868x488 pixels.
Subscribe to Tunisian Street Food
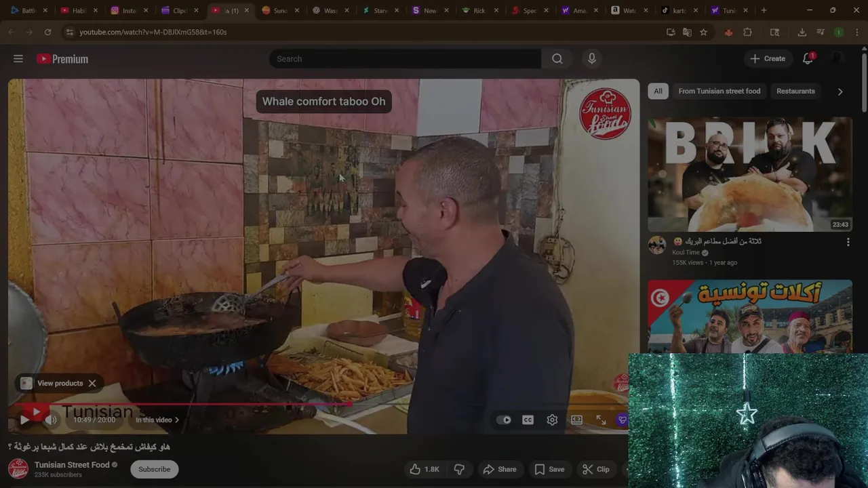[x=155, y=469]
